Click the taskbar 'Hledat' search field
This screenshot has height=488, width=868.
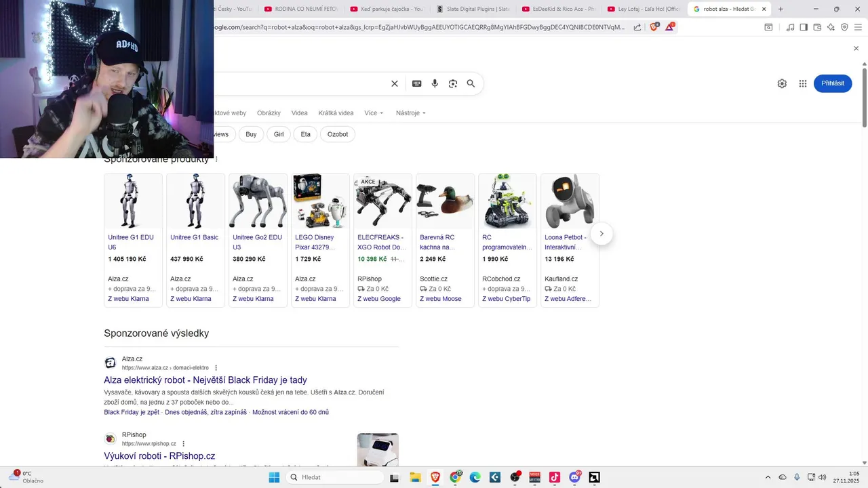click(x=335, y=477)
